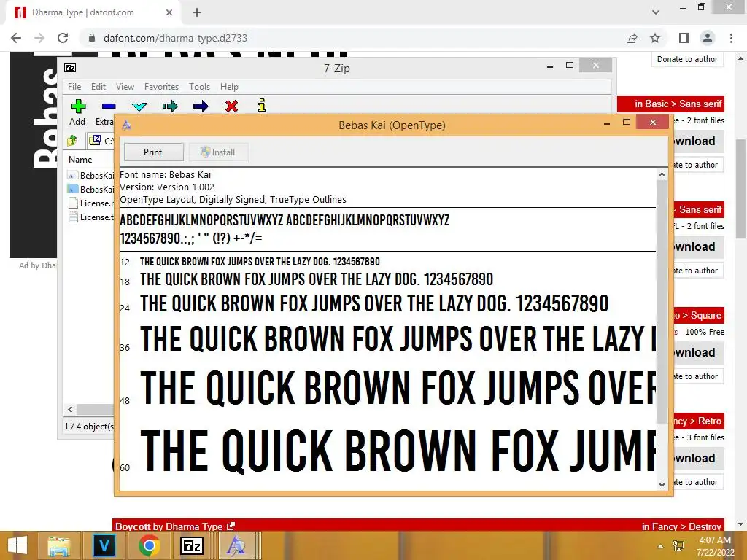747x560 pixels.
Task: Open Chrome three-dot menu
Action: [731, 38]
